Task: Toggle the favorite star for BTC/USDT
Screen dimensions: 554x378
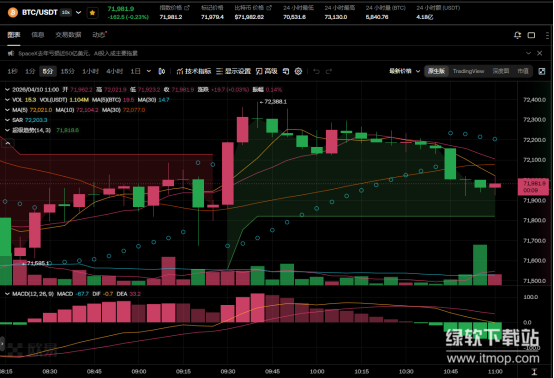Action: point(93,13)
